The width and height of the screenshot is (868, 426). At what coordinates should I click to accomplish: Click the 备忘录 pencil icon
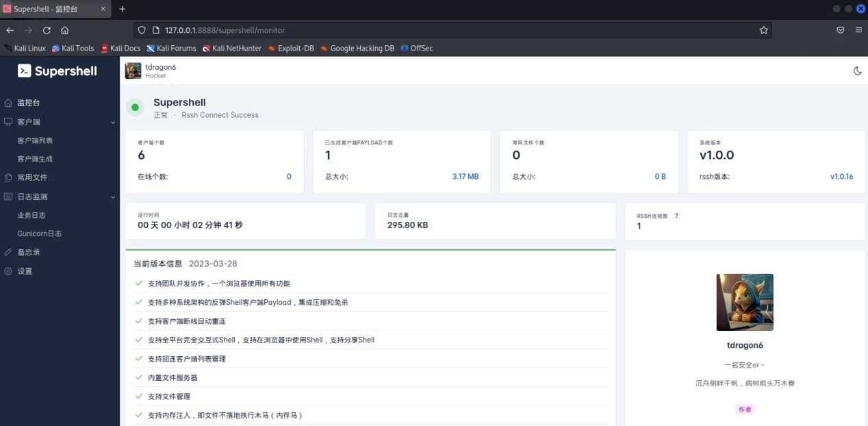(8, 252)
